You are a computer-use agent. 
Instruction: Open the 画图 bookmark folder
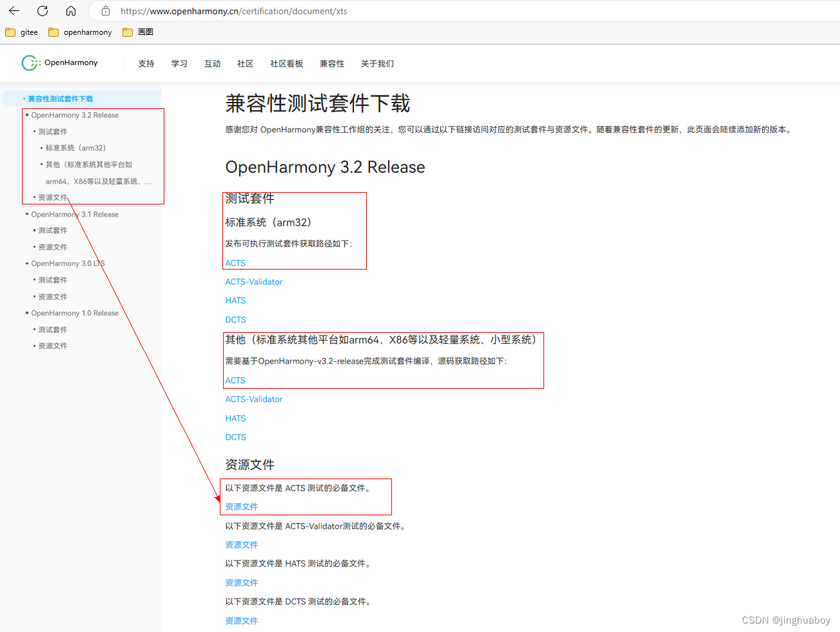tap(138, 32)
